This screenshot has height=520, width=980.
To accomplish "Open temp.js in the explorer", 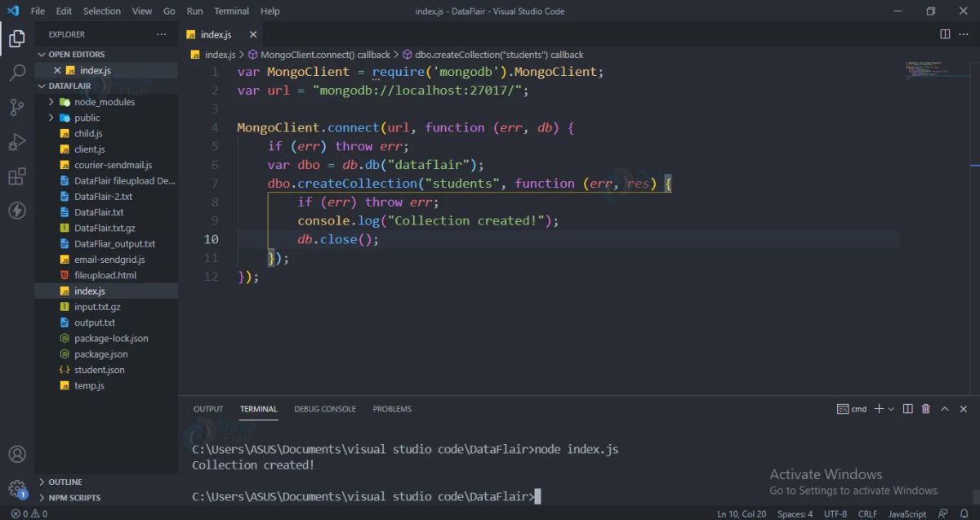I will coord(89,385).
